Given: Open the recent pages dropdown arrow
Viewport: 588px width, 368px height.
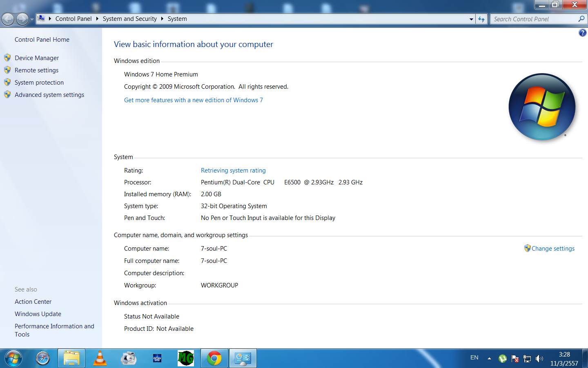Looking at the screenshot, I should coord(32,19).
